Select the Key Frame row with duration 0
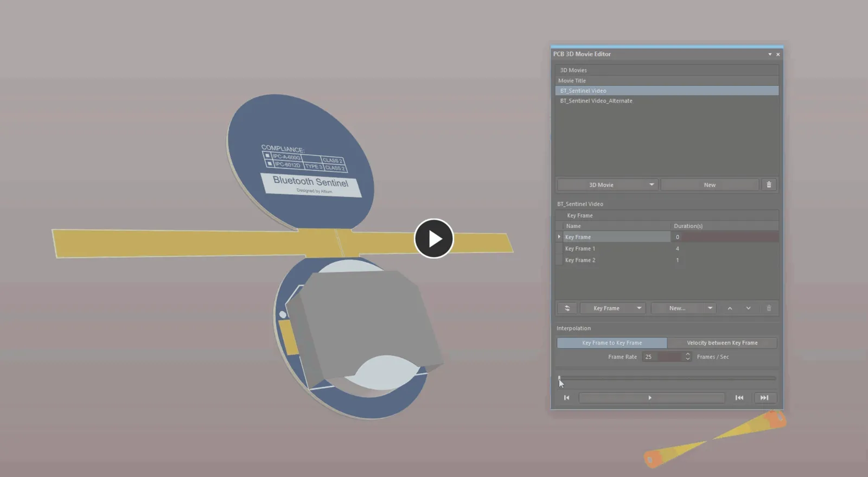This screenshot has width=868, height=477. pos(667,237)
